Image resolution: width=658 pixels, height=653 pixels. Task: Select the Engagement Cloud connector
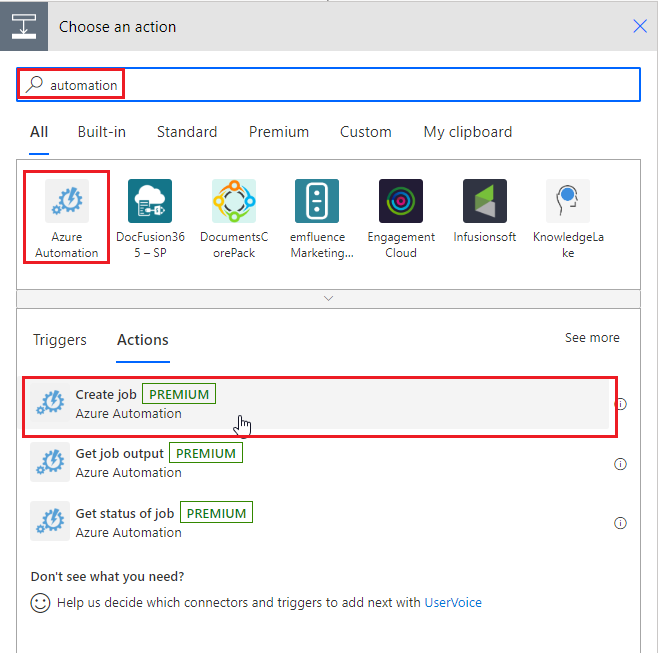click(401, 201)
